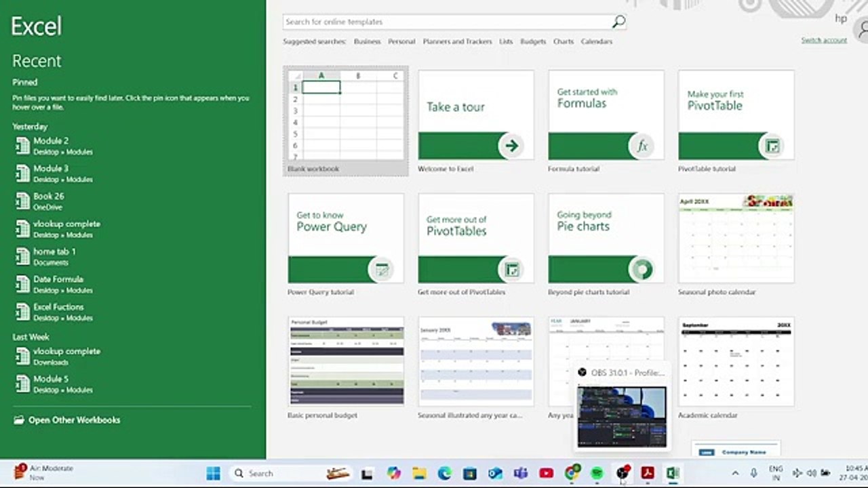Select the Charts suggested search
This screenshot has width=868, height=488.
[x=564, y=41]
